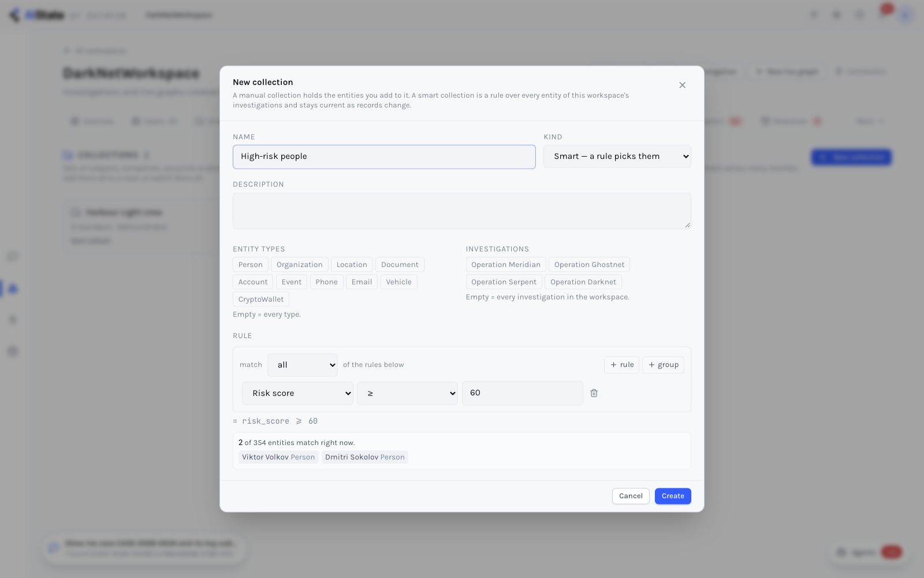924x578 pixels.
Task: Focus the Name field with High-risk people
Action: pyautogui.click(x=384, y=157)
